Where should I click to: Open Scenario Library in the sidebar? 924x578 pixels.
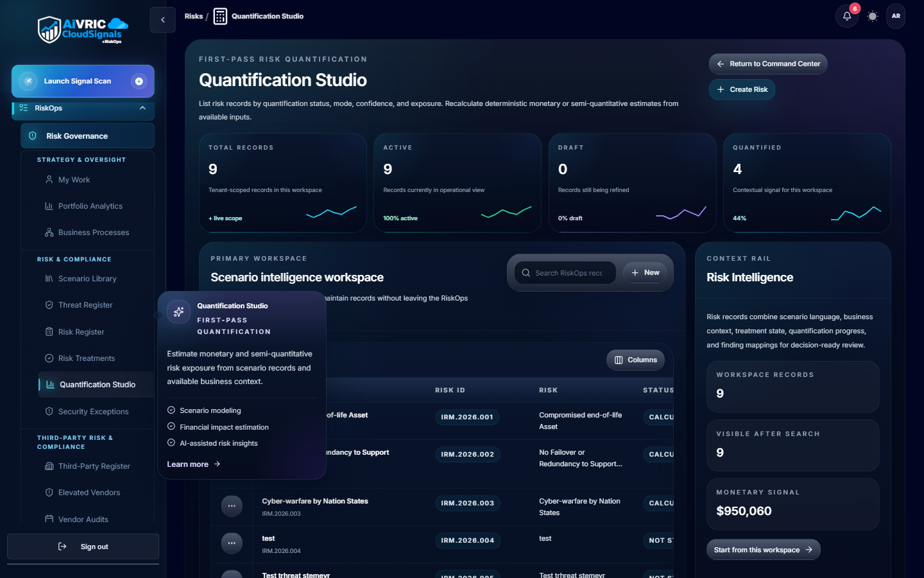pos(87,279)
